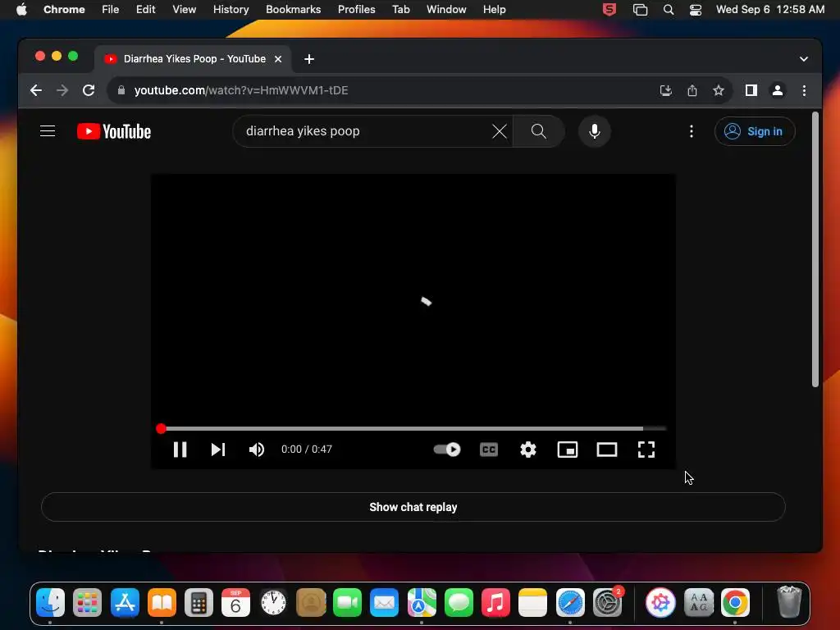Toggle Chrome side panel
840x630 pixels.
tap(751, 90)
